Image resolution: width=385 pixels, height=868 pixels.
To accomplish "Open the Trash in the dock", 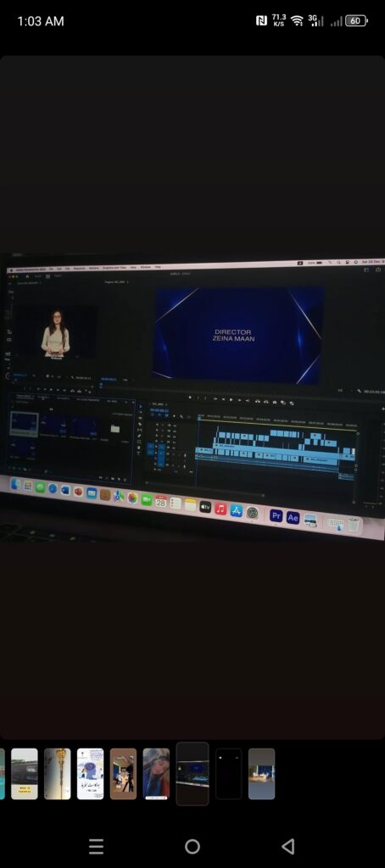I will point(354,524).
